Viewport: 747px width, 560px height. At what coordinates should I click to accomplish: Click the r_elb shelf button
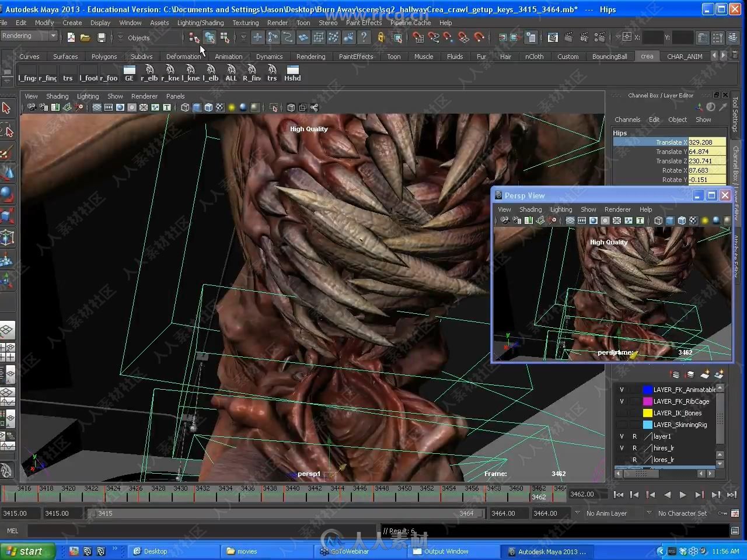click(x=149, y=73)
